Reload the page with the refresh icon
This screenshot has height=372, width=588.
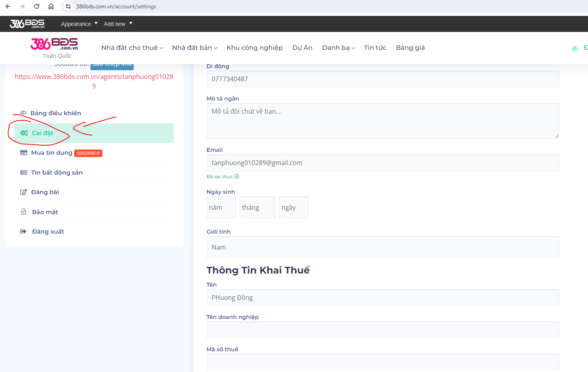[37, 6]
